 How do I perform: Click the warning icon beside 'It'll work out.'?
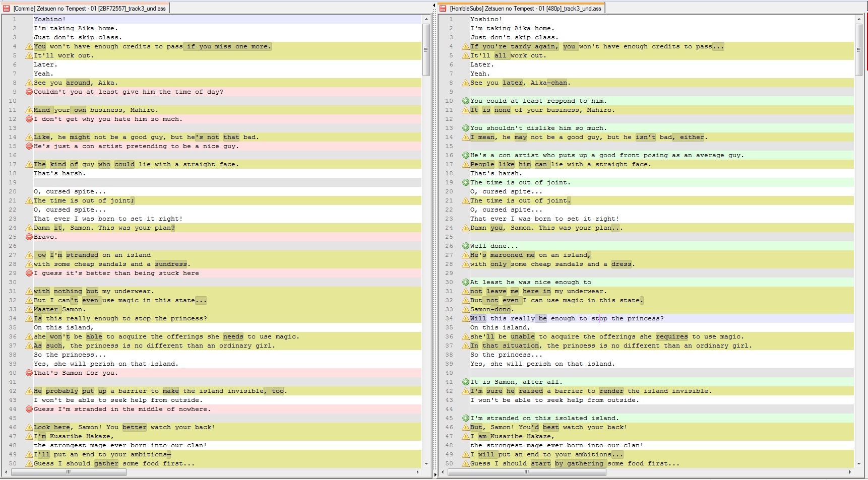point(29,55)
